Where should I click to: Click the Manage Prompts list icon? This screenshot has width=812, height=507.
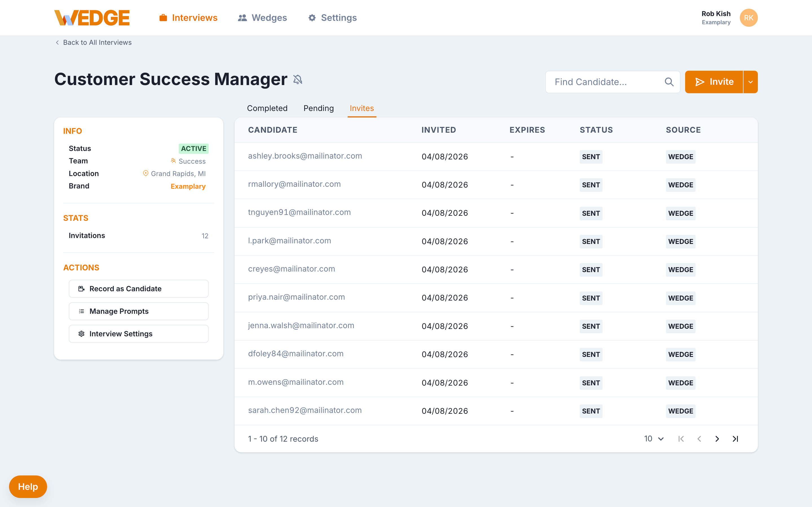(x=81, y=311)
